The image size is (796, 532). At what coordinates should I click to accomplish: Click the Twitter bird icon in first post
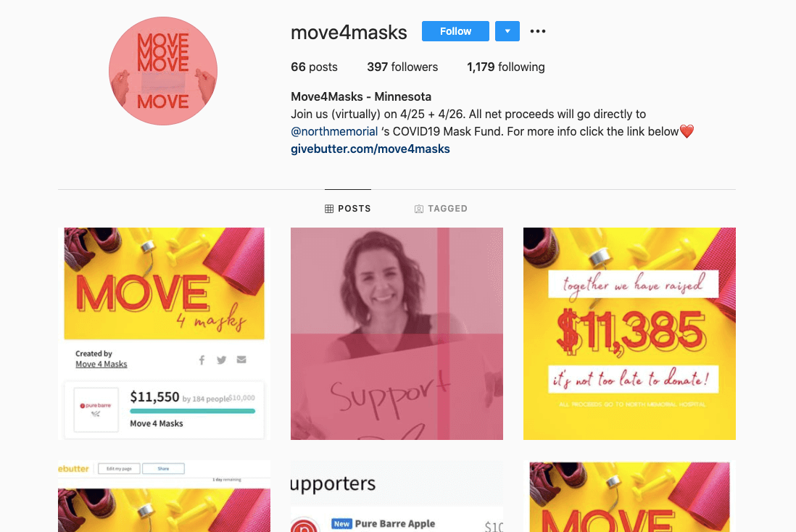click(221, 360)
